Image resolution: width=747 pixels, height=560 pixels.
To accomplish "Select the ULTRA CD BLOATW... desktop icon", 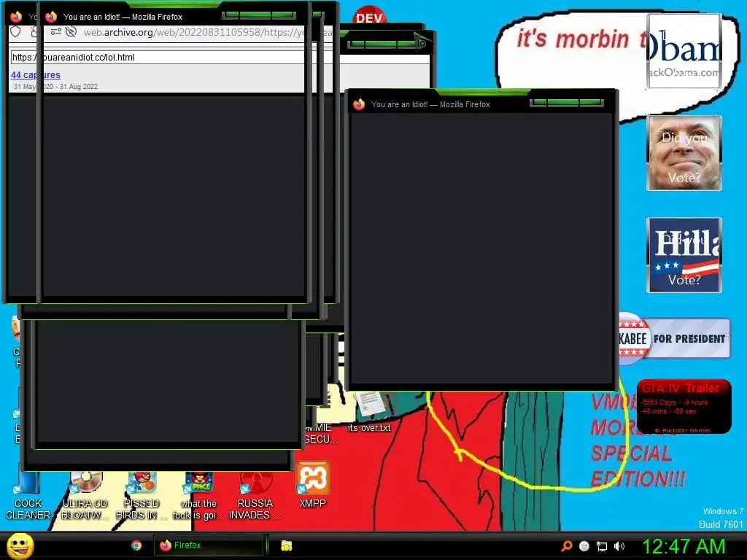I will pos(85,495).
